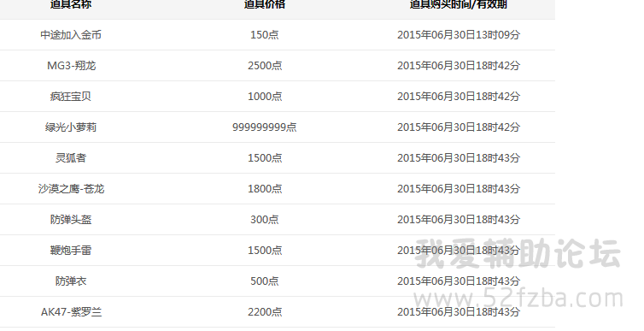The width and height of the screenshot is (644, 331).
Task: Select the 沙漠之鹰-苍龙 item name
Action: (71, 189)
